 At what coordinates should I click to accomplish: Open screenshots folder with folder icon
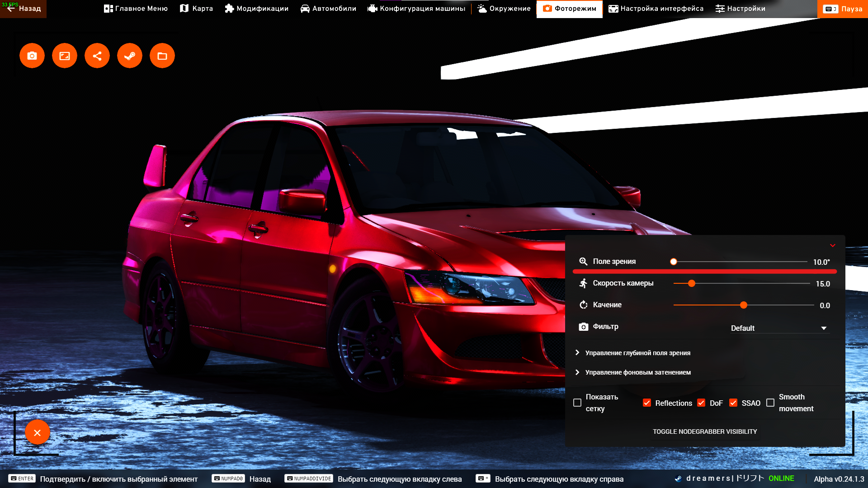(162, 56)
